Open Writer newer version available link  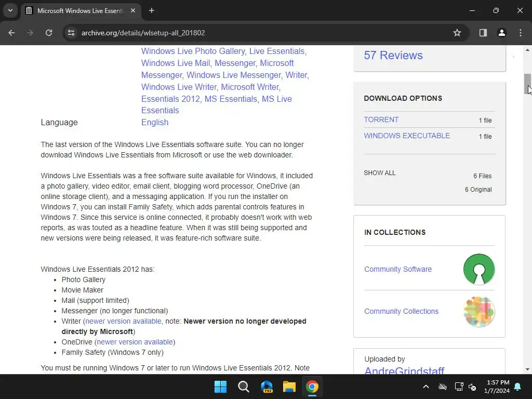coord(123,321)
